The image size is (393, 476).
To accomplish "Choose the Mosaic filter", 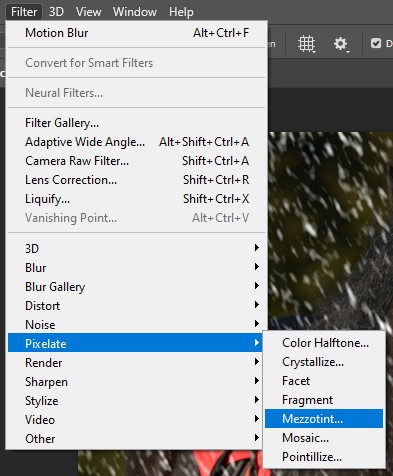I will pos(324,438).
